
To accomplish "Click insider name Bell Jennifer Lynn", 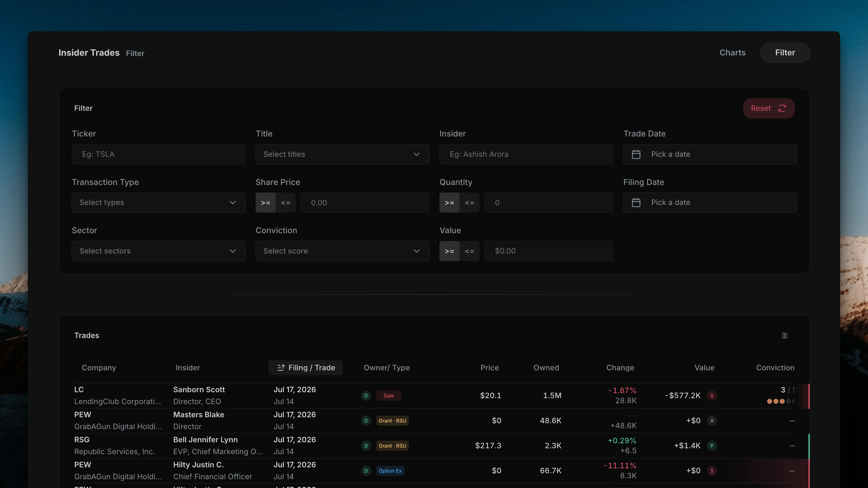I will 205,439.
